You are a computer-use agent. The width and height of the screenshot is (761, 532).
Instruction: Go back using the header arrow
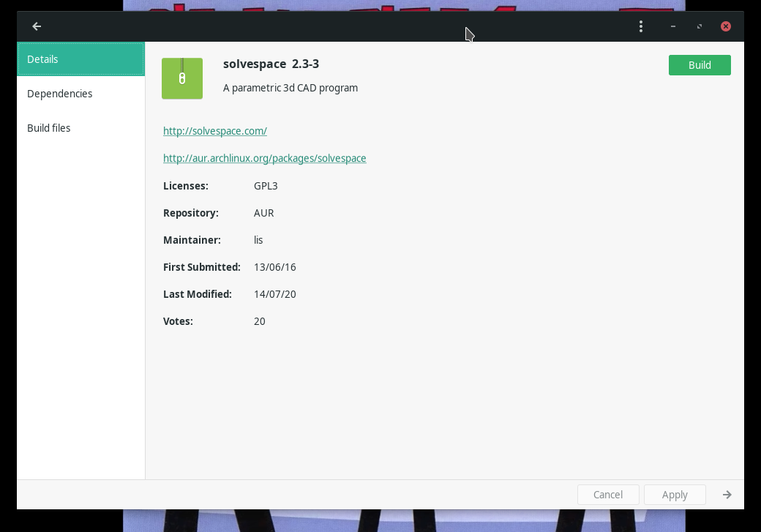point(37,26)
